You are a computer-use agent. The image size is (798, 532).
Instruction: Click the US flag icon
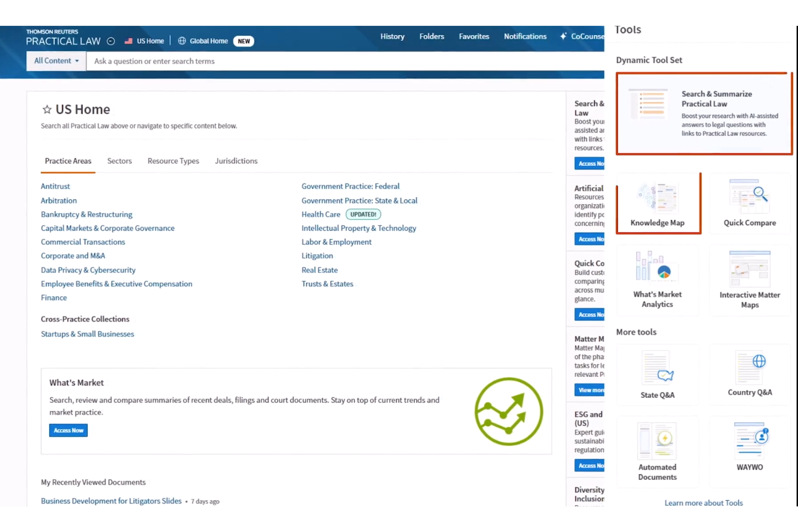[128, 41]
